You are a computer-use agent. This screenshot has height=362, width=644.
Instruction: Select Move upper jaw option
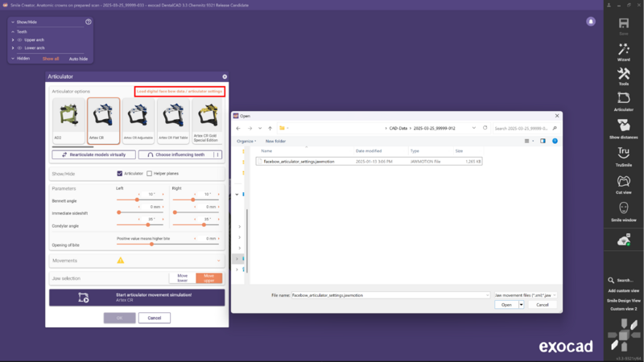(x=209, y=278)
